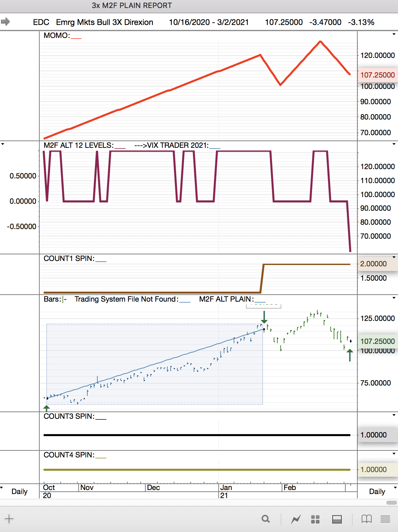This screenshot has height=532, width=398.
Task: Open the list lines menu icon
Action: 385,519
